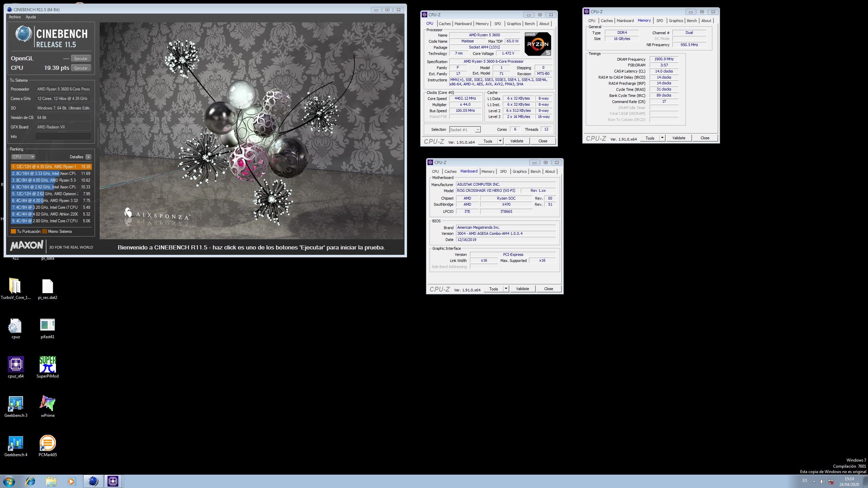This screenshot has height=488, width=868.
Task: Click the taskbar clock showing 15:14
Action: (849, 482)
